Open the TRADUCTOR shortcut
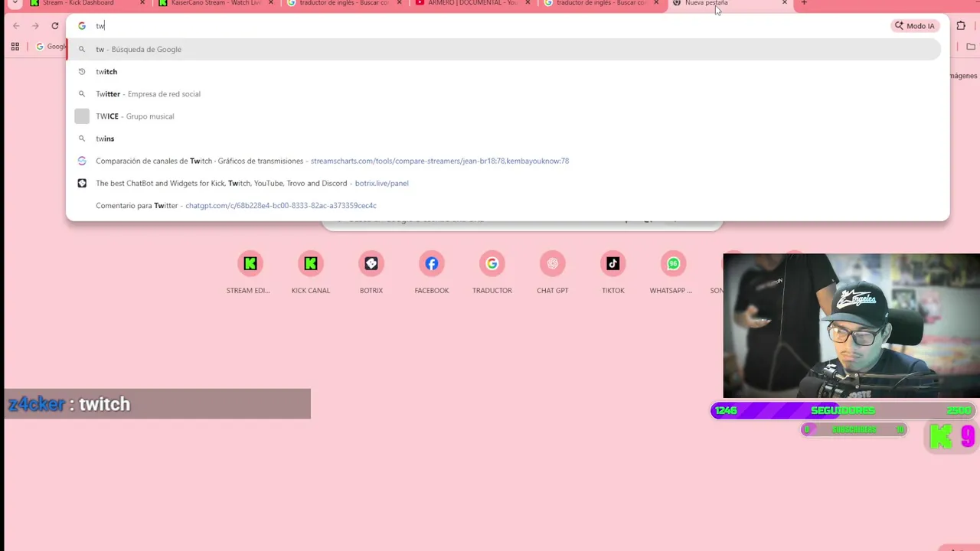Screen dimensions: 980x551 tap(492, 272)
